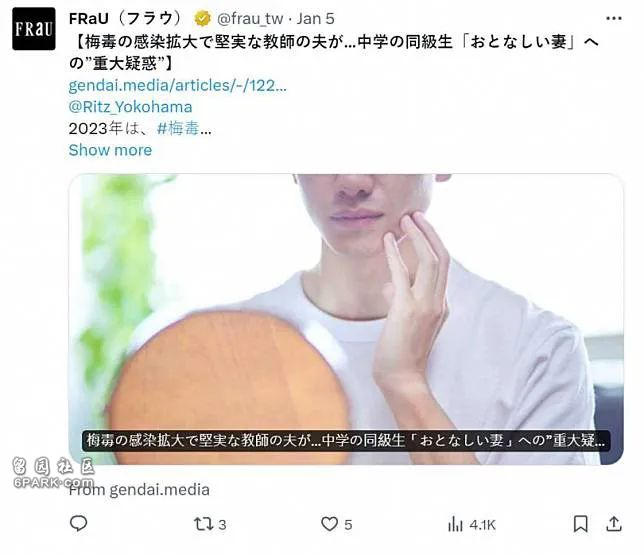644x555 pixels.
Task: Open the article preview card image
Action: (346, 319)
